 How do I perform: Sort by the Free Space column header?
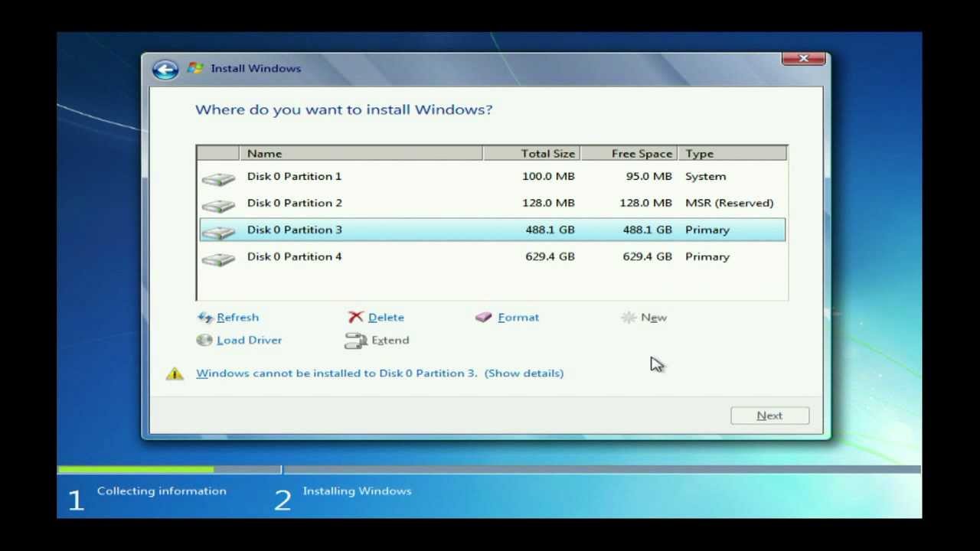[629, 153]
